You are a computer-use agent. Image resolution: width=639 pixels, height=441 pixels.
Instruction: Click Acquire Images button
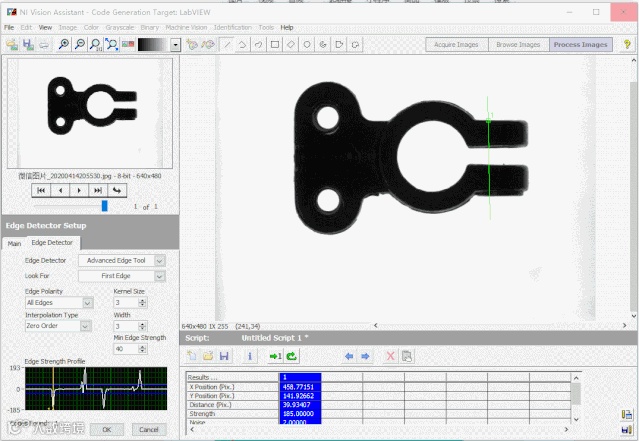coord(456,45)
